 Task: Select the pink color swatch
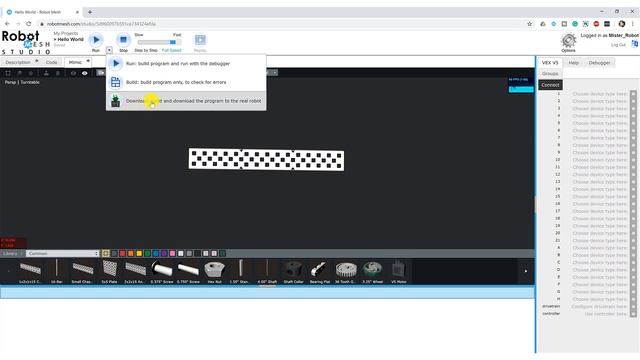point(172,253)
